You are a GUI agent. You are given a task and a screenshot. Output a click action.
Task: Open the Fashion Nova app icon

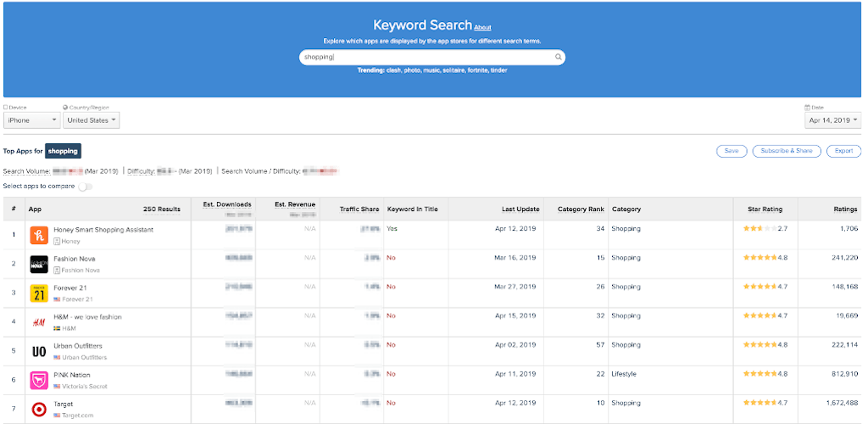coord(39,264)
